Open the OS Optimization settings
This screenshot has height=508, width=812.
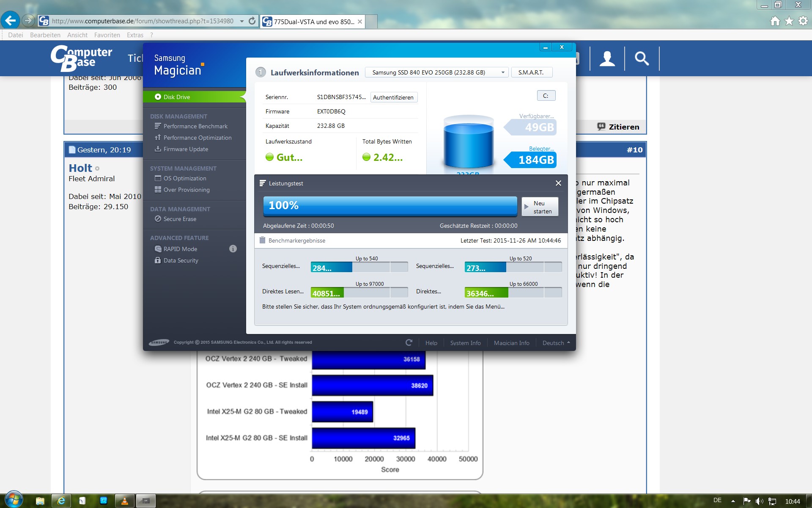(x=184, y=178)
